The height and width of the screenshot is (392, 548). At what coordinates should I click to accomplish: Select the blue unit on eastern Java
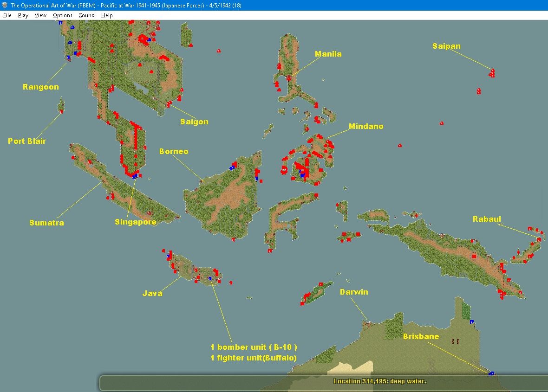[x=210, y=278]
